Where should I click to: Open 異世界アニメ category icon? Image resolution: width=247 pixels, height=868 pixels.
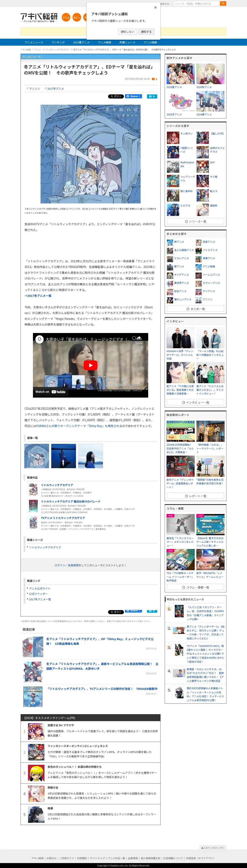170,283
